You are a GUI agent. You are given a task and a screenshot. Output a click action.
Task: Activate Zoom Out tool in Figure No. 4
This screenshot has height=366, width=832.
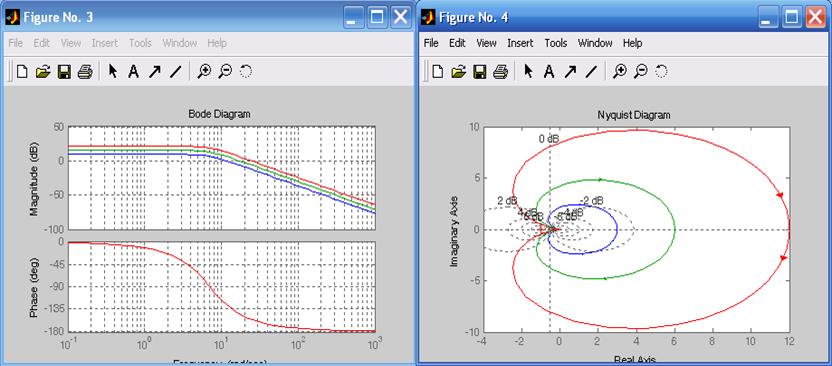[641, 71]
